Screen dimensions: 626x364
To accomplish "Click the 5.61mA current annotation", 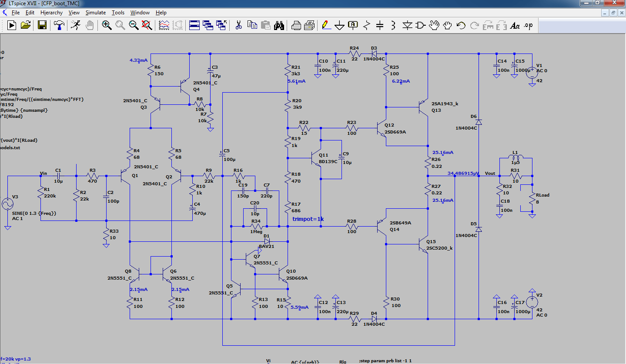I will (296, 81).
